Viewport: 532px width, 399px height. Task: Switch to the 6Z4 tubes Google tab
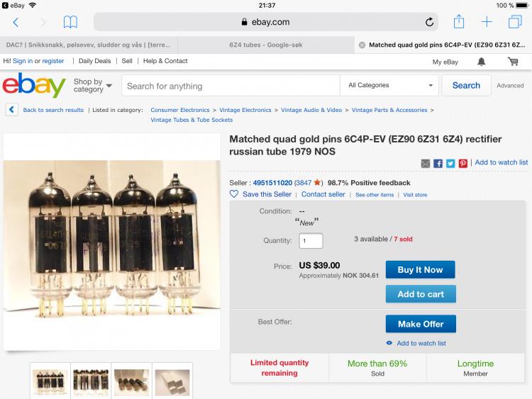[x=266, y=45]
